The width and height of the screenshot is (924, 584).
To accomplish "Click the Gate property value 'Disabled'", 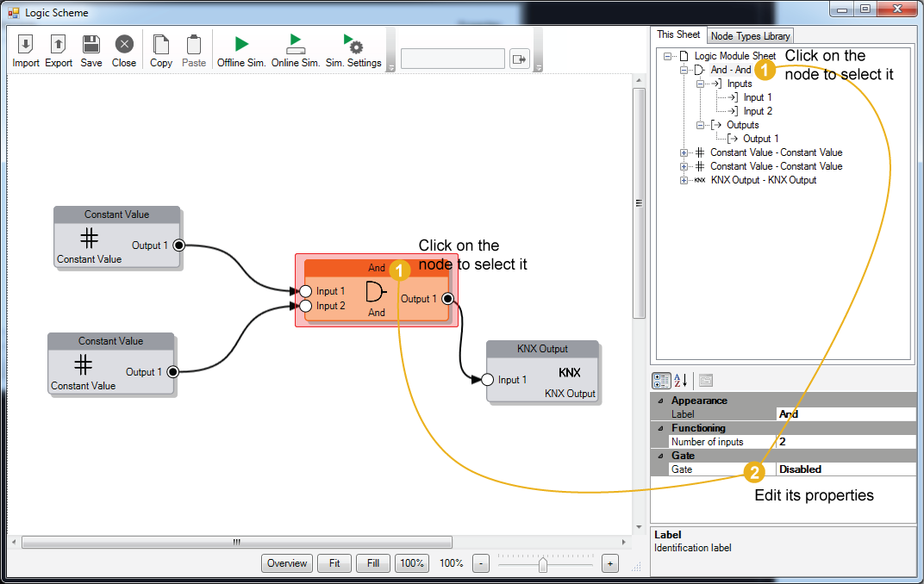I will [x=846, y=469].
